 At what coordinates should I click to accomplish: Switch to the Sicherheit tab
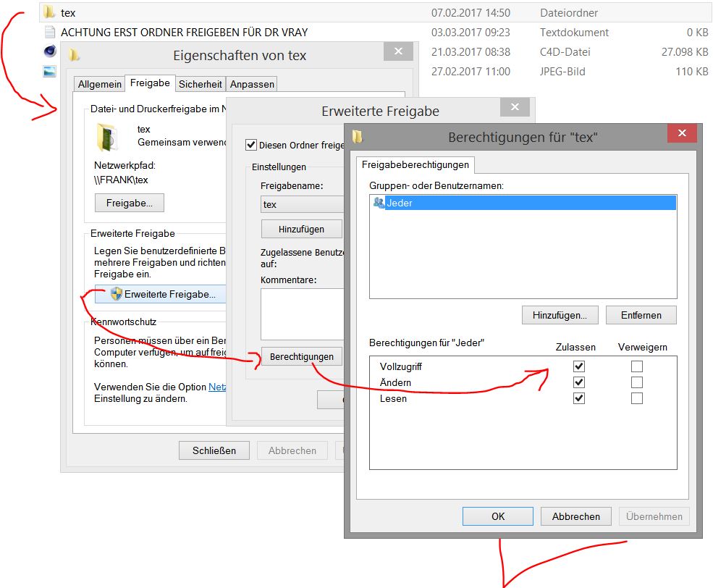pos(201,84)
